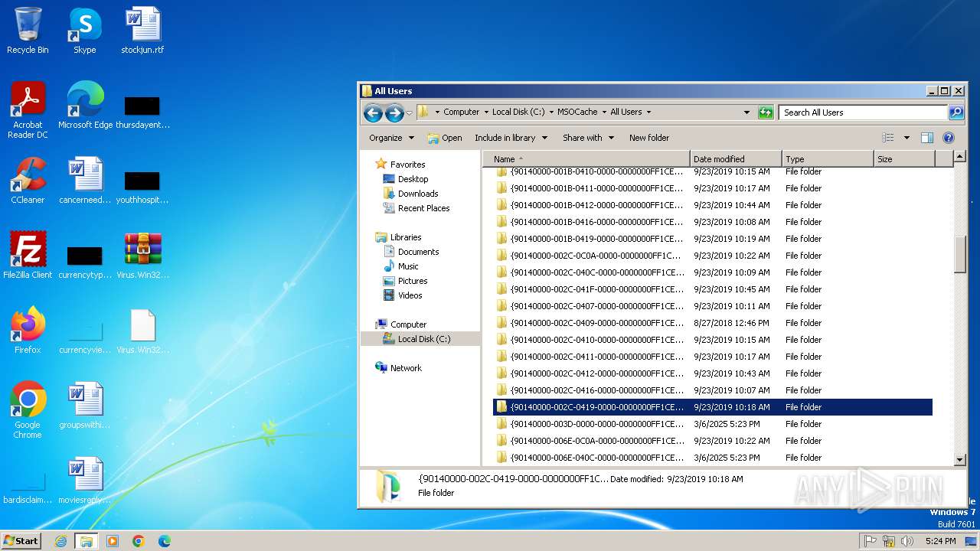Screen dimensions: 980x551
Task: Select the cancerneed Word document icon
Action: click(85, 181)
